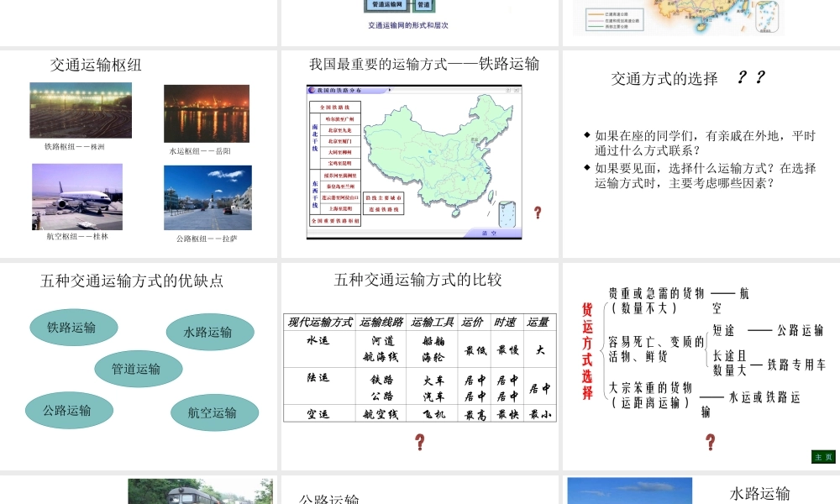
Task: Select slide title 我国最重要的运输方式——铁路运输
Action: [x=424, y=65]
